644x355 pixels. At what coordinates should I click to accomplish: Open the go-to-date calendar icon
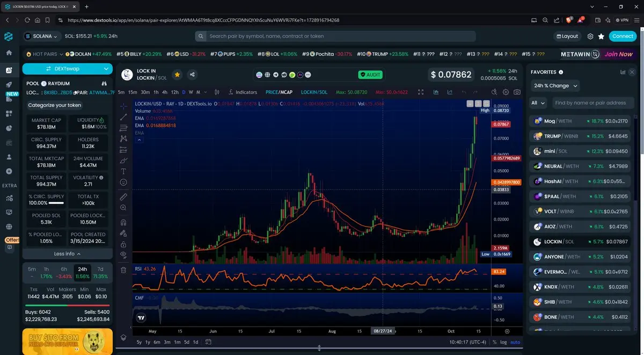coord(208,342)
